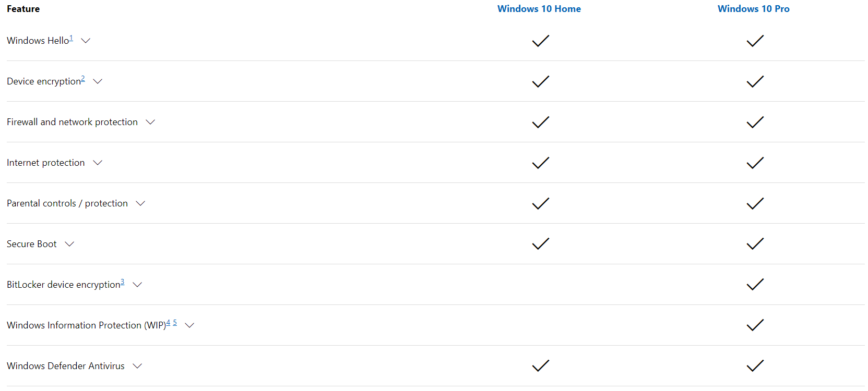Expand Device encryption row chevron
Screen dimensions: 868x391
pos(98,81)
